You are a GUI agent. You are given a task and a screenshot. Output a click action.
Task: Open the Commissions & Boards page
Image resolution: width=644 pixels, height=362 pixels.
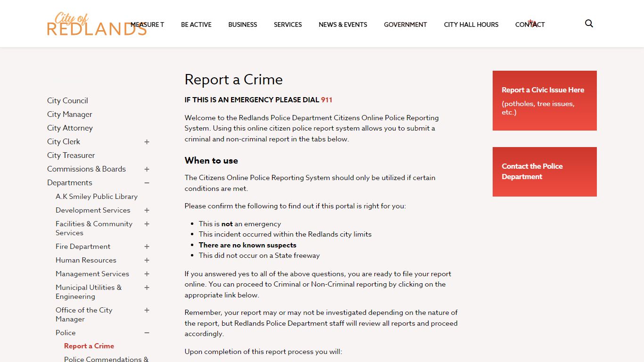tap(86, 169)
